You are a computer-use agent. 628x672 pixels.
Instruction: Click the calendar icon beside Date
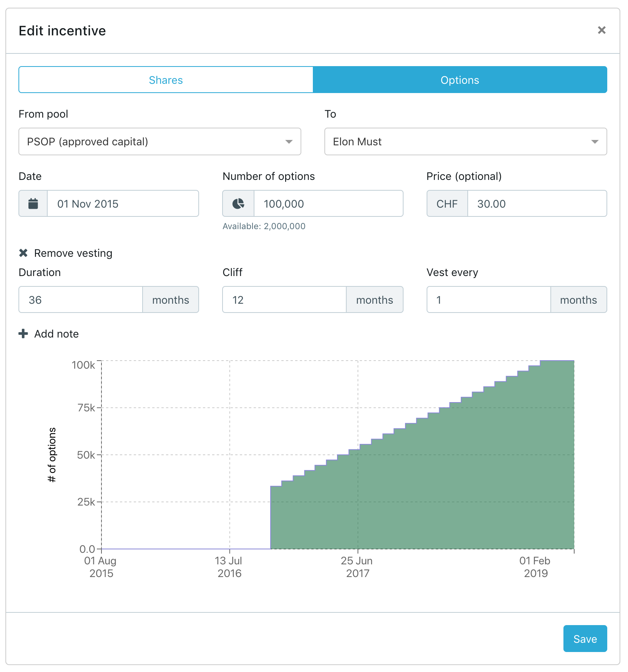33,204
